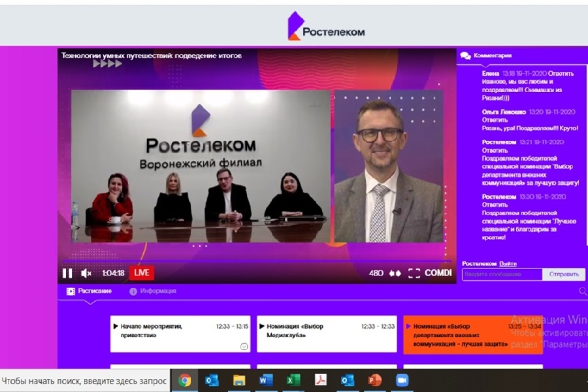Reply to Елена's comment

pyautogui.click(x=561, y=74)
